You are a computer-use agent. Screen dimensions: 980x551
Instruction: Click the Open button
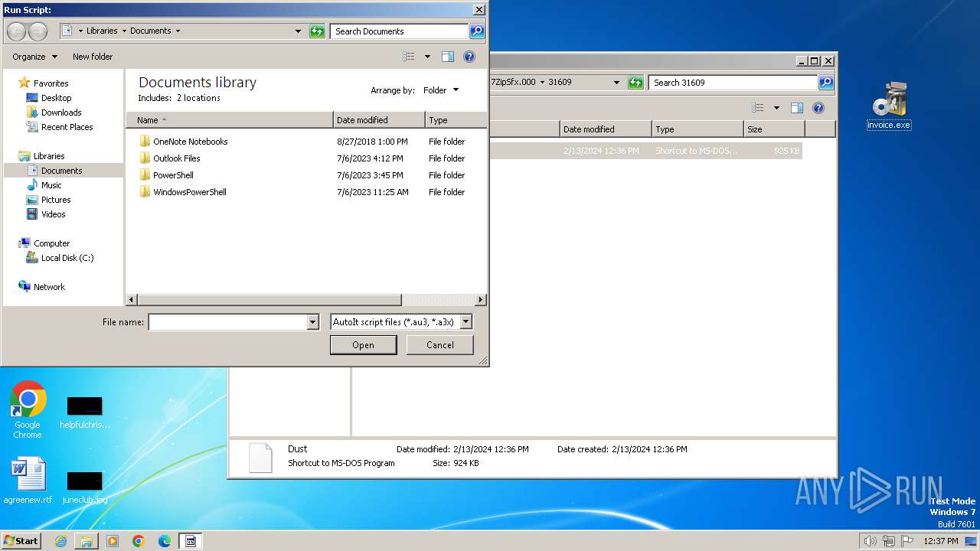363,345
